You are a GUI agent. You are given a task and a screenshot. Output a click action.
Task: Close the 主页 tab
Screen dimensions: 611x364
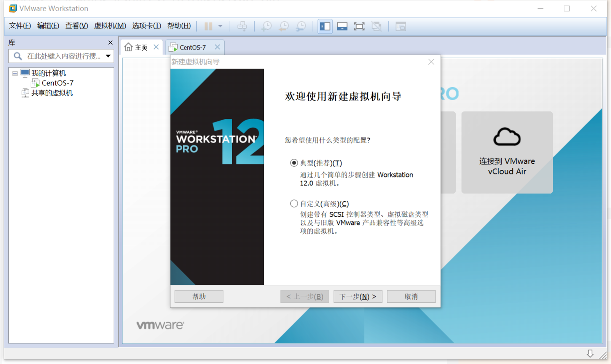(156, 47)
